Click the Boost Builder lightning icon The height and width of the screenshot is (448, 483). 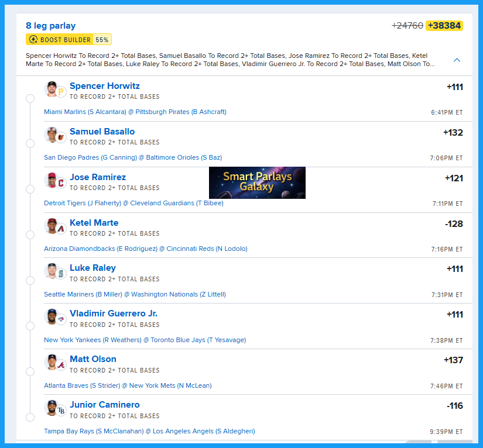click(x=33, y=39)
